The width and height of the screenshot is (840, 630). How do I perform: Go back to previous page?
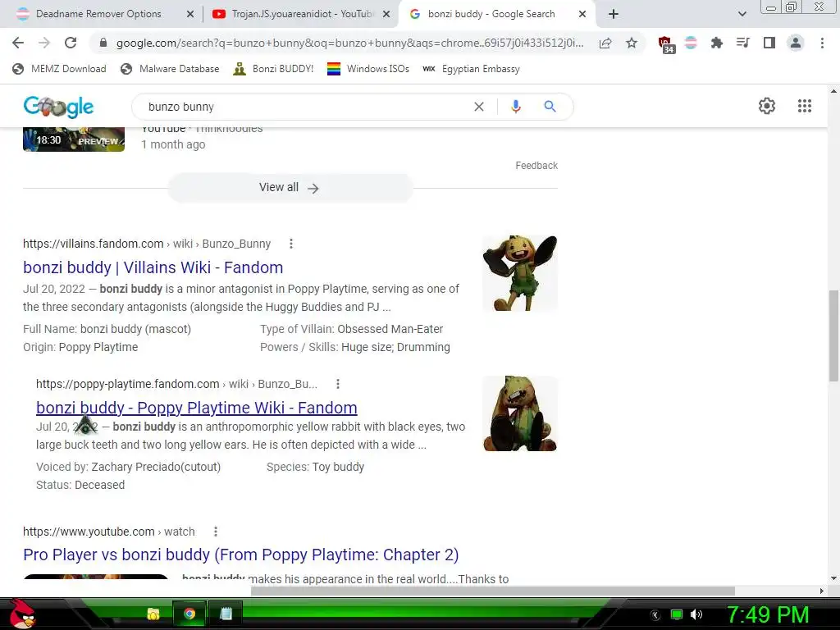(x=18, y=43)
